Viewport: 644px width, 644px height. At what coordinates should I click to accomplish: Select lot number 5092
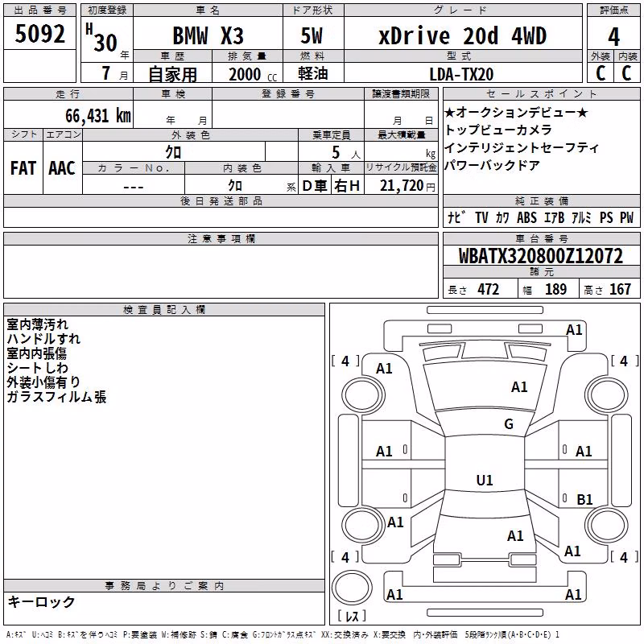tap(39, 34)
